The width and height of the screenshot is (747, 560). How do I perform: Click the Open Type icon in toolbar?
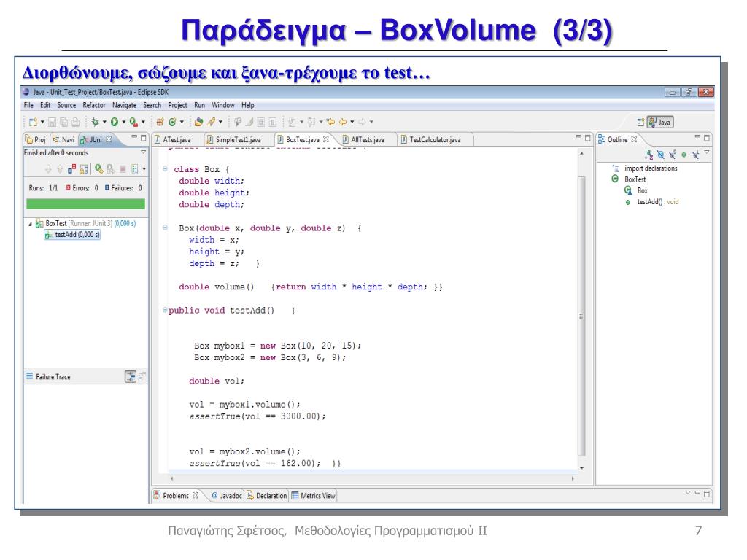pyautogui.click(x=198, y=122)
